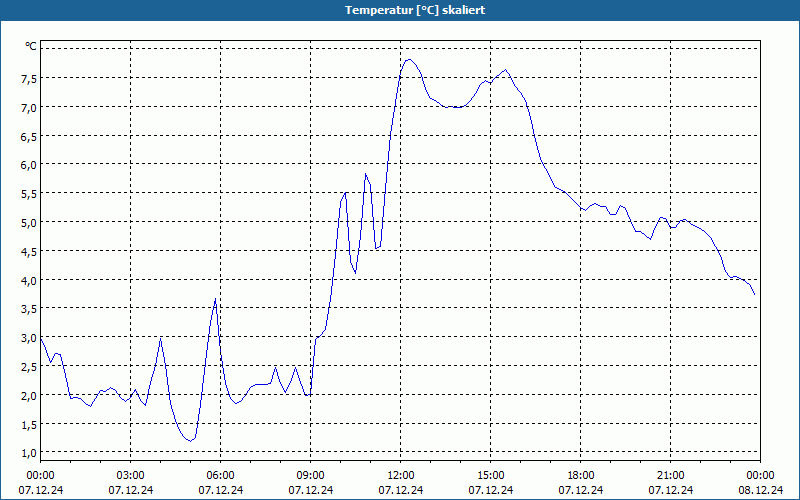Click the 07.12.24 date under 06:00
Viewport: 800px width, 500px height.
(x=220, y=490)
